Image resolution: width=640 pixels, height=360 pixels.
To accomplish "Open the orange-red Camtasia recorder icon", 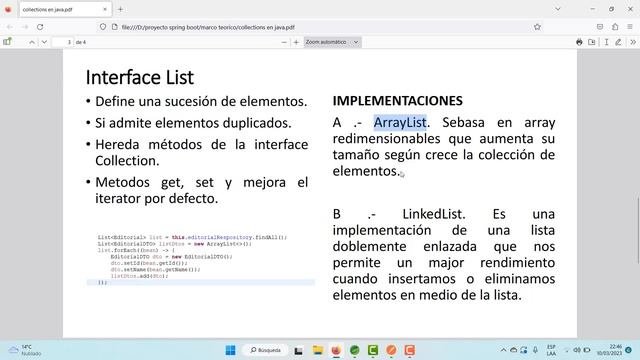I will pyautogui.click(x=409, y=350).
